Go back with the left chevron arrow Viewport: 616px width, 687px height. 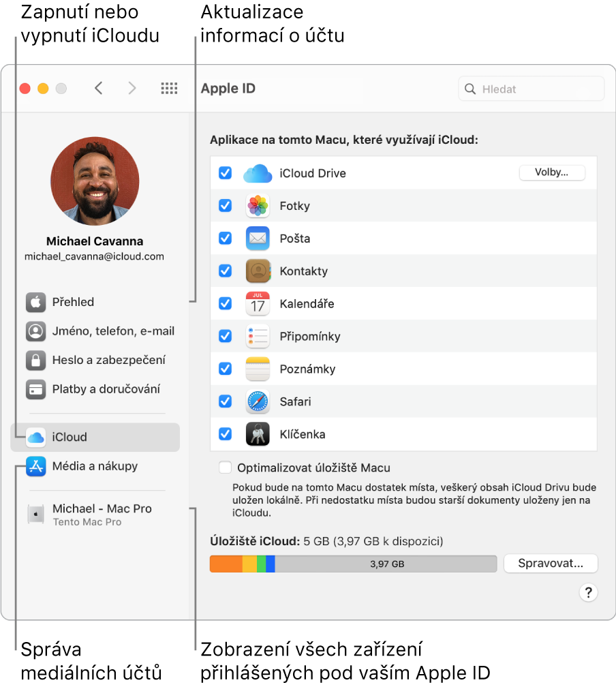99,88
